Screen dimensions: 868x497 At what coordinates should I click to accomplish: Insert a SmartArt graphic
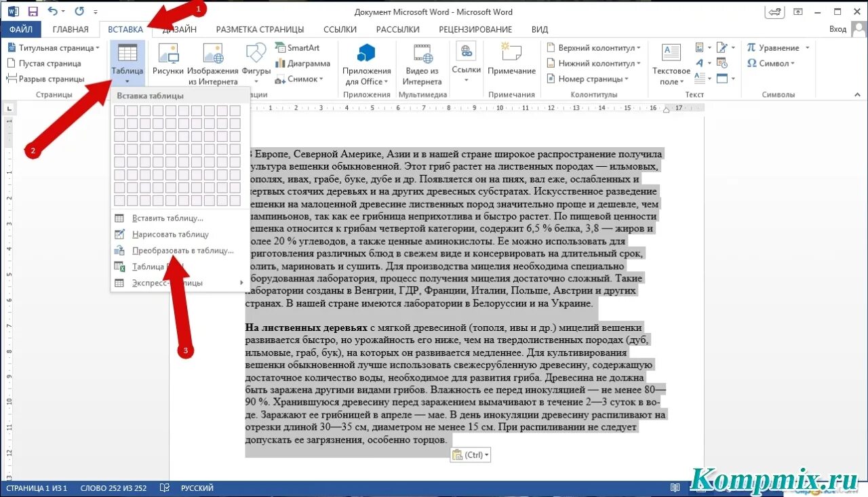tap(297, 47)
